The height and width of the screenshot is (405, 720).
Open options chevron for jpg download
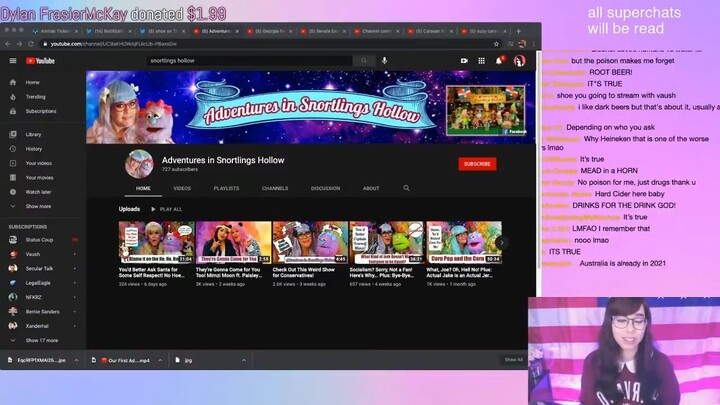click(244, 360)
